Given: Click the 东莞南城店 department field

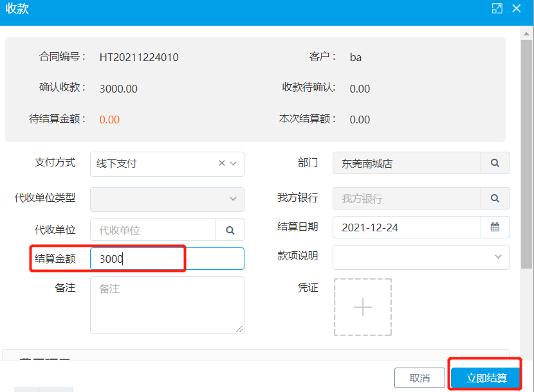Looking at the screenshot, I should [407, 163].
